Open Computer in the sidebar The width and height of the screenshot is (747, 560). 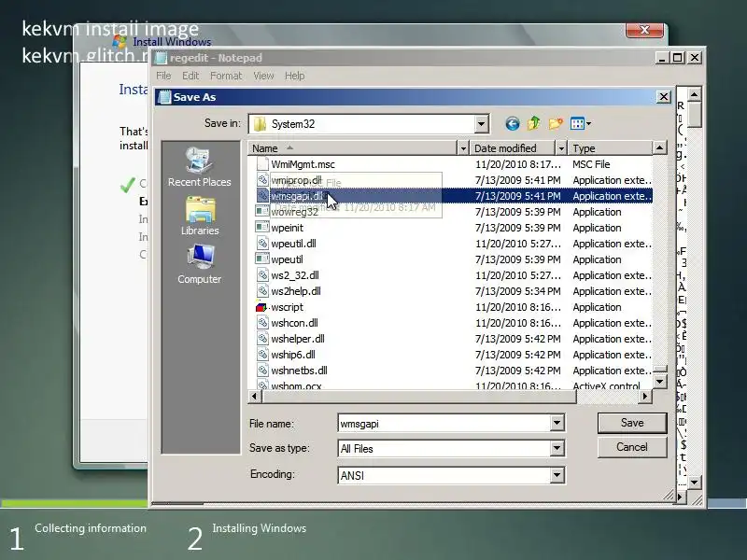200,265
